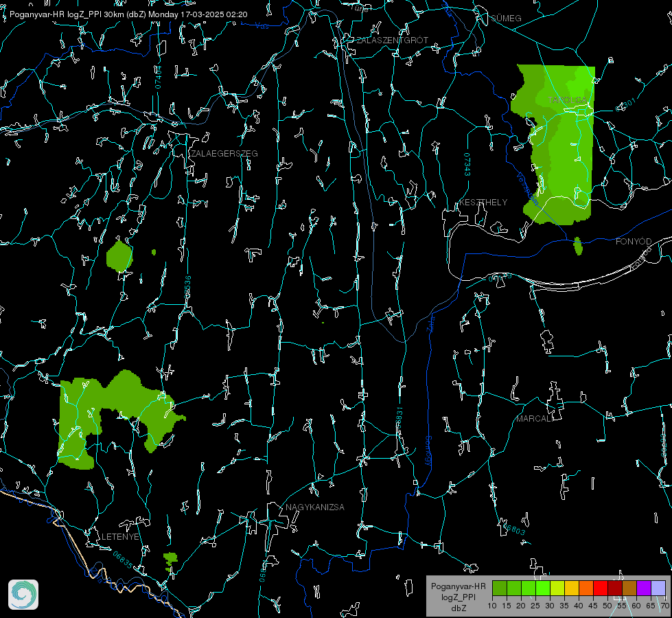
Task: Click the Poganyvar-HR legend title
Action: (x=458, y=586)
